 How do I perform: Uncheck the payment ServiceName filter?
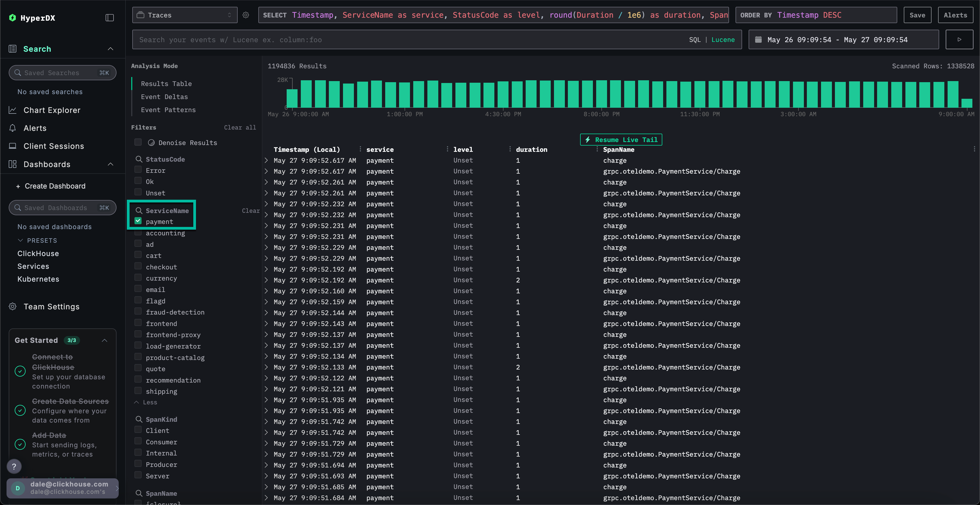click(x=138, y=221)
